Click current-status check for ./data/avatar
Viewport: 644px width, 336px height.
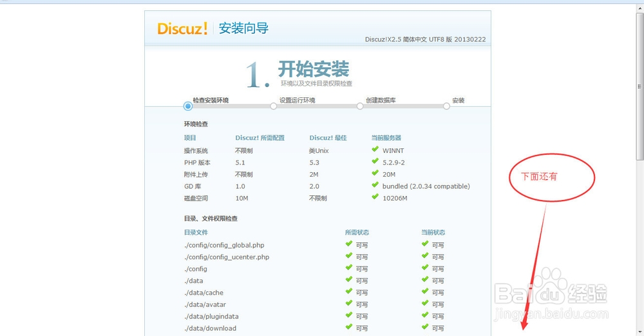click(425, 304)
